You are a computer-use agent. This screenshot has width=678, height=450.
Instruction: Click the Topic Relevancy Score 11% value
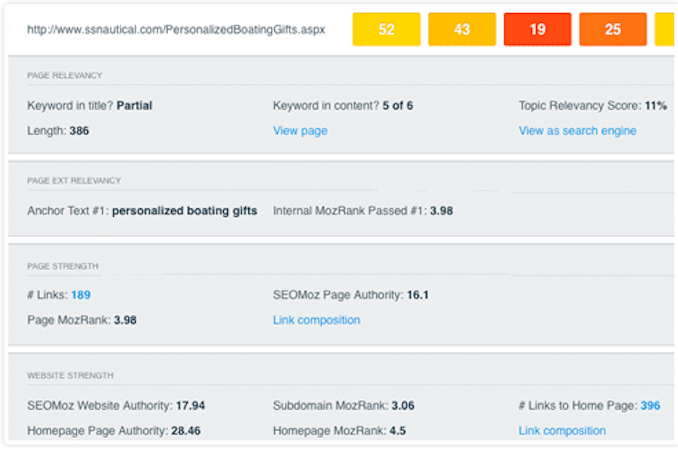point(655,105)
